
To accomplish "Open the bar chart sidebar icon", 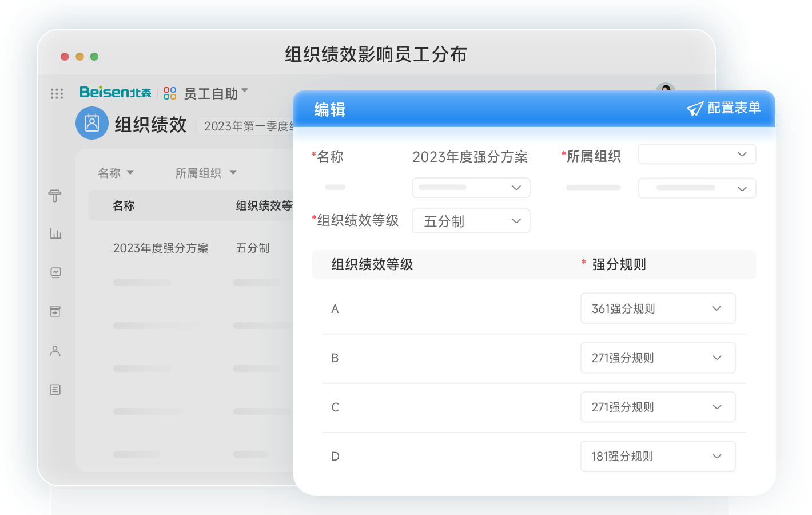I will pyautogui.click(x=55, y=233).
